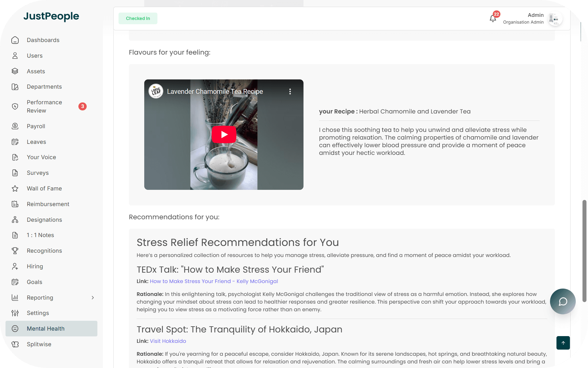Click the Leaves calendar icon
Viewport: 588px width, 368px height.
coord(15,142)
